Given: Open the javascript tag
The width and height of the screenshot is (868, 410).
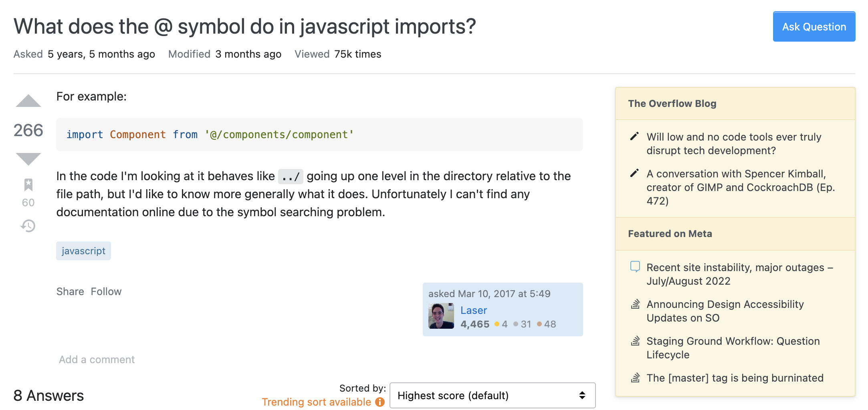Looking at the screenshot, I should coord(83,251).
